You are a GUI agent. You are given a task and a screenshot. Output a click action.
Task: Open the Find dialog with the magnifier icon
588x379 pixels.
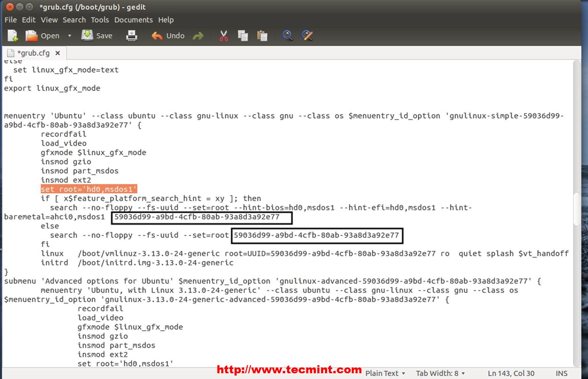(287, 35)
